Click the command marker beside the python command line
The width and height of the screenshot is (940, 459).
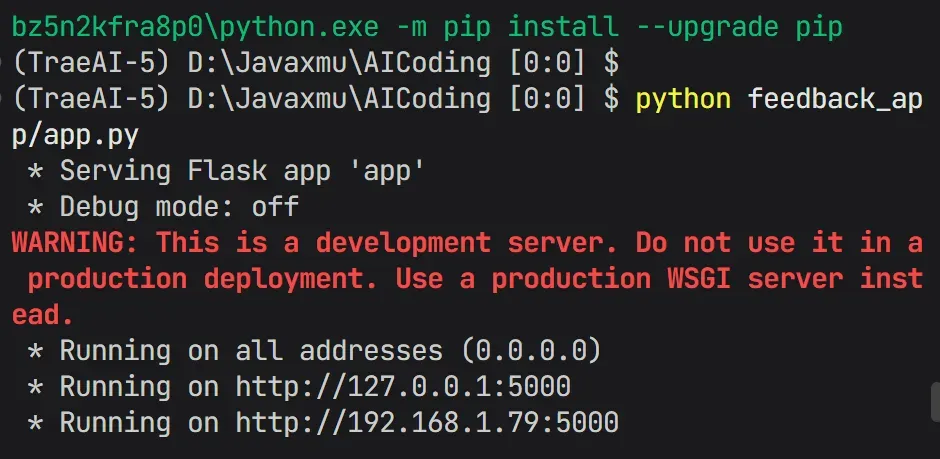pyautogui.click(x=3, y=100)
